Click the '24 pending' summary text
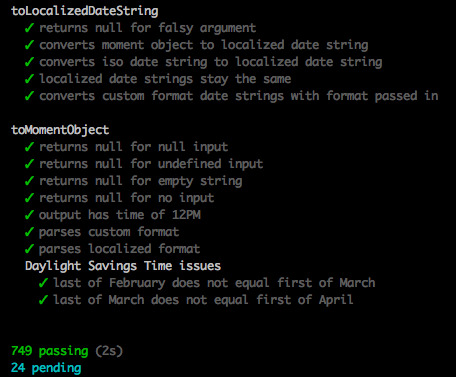Screen dimensions: 456x377 point(46,368)
